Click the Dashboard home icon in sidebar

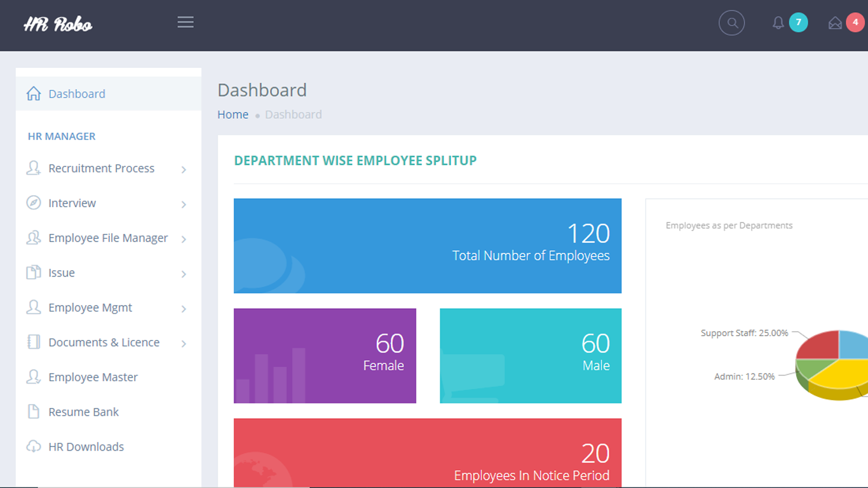coord(34,94)
